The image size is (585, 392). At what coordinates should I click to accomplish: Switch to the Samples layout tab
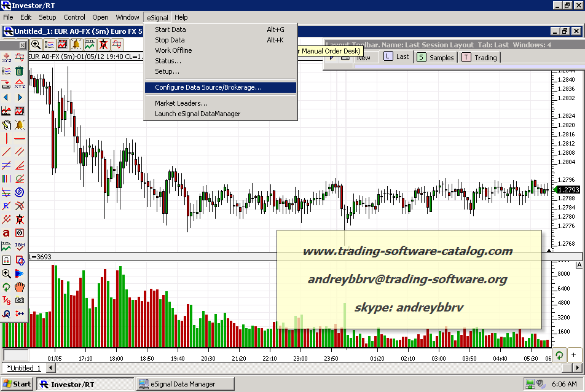click(x=436, y=57)
